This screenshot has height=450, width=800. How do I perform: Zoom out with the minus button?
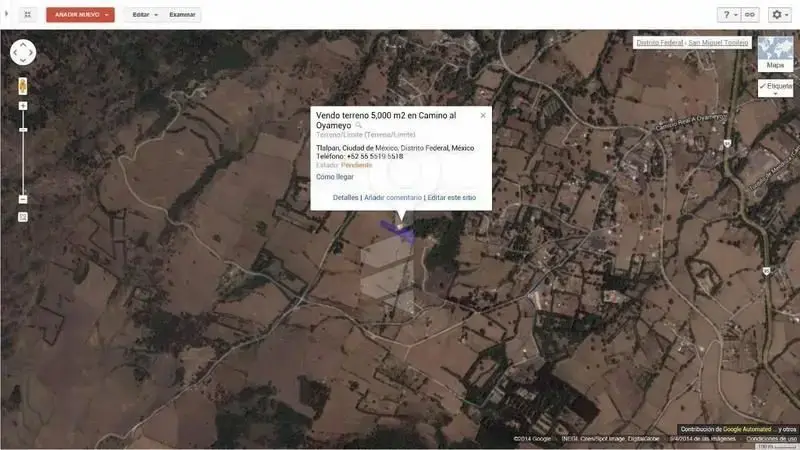[x=23, y=199]
